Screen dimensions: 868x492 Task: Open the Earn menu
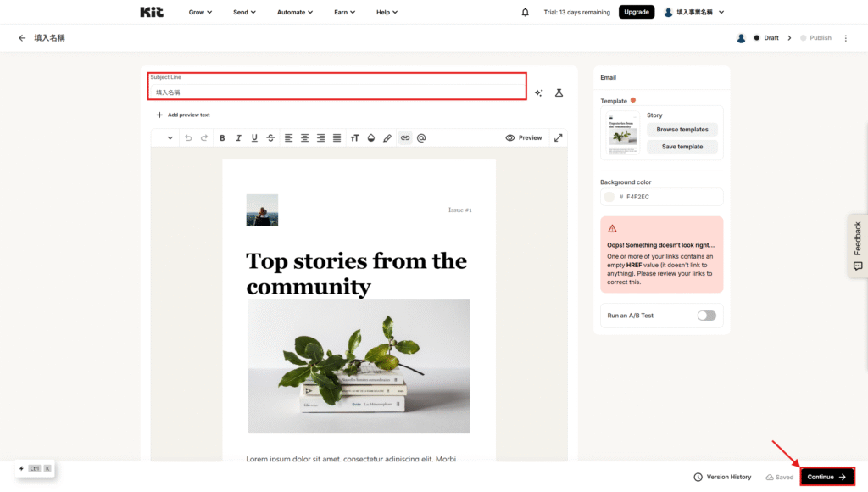(x=344, y=12)
